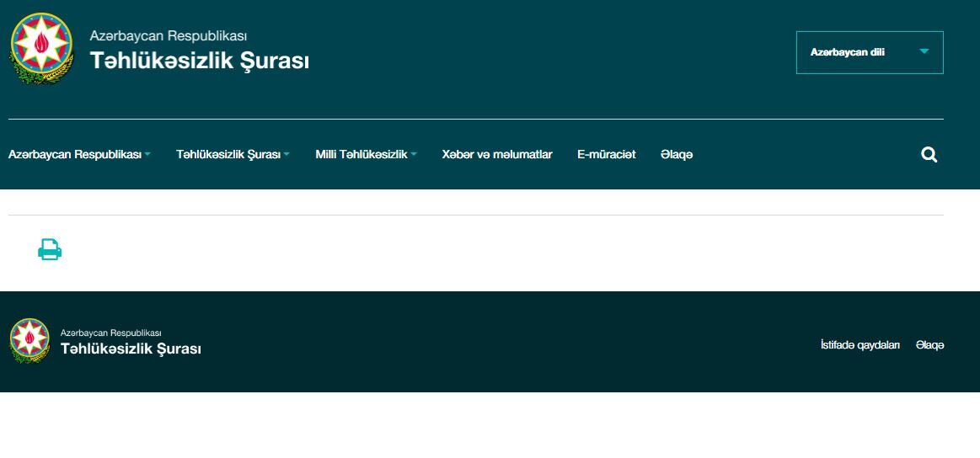
Task: Open the Milli Təhlükəsizlik navigation menu
Action: point(361,155)
